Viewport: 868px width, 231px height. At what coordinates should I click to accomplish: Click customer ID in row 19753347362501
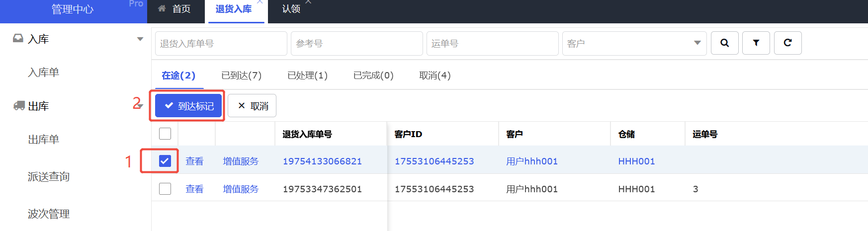tap(434, 189)
